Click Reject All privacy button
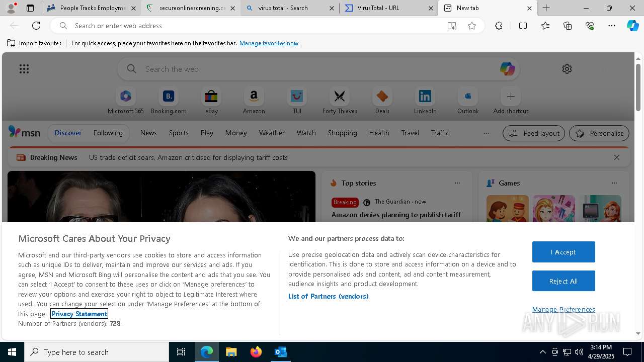644x362 pixels. 563,281
